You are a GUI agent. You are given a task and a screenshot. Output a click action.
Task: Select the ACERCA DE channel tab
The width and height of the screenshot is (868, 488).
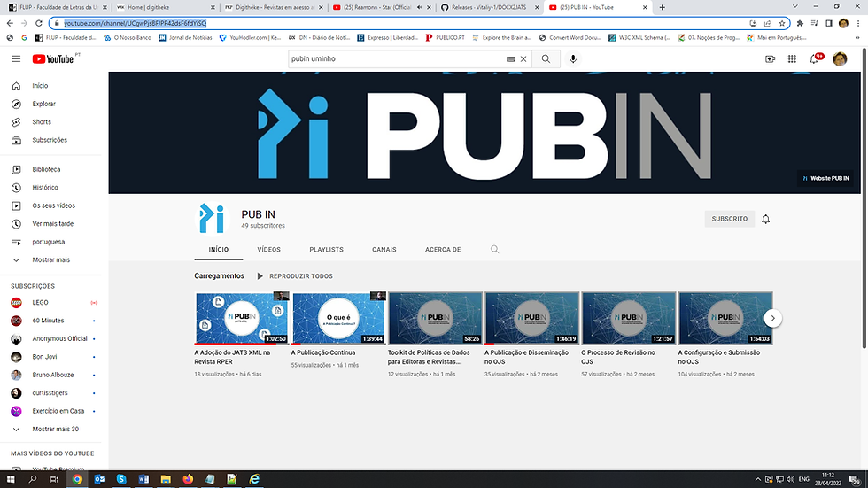point(443,250)
